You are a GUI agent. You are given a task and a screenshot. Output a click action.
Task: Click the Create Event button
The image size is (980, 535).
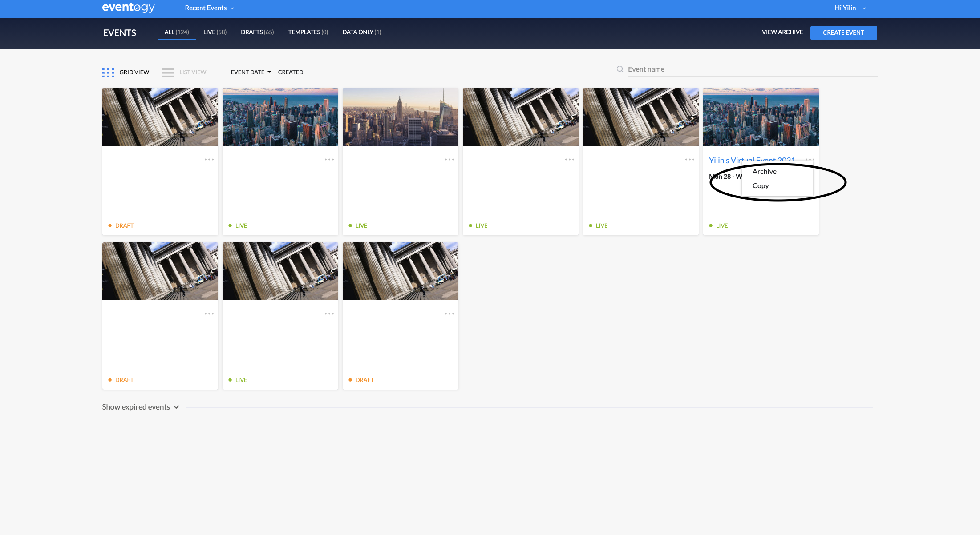click(x=843, y=33)
